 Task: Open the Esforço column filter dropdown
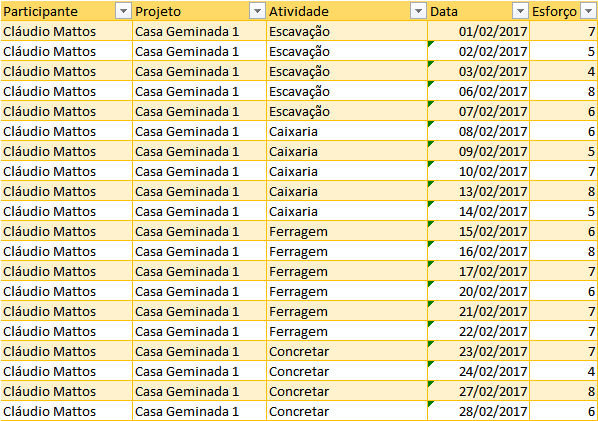tap(588, 11)
